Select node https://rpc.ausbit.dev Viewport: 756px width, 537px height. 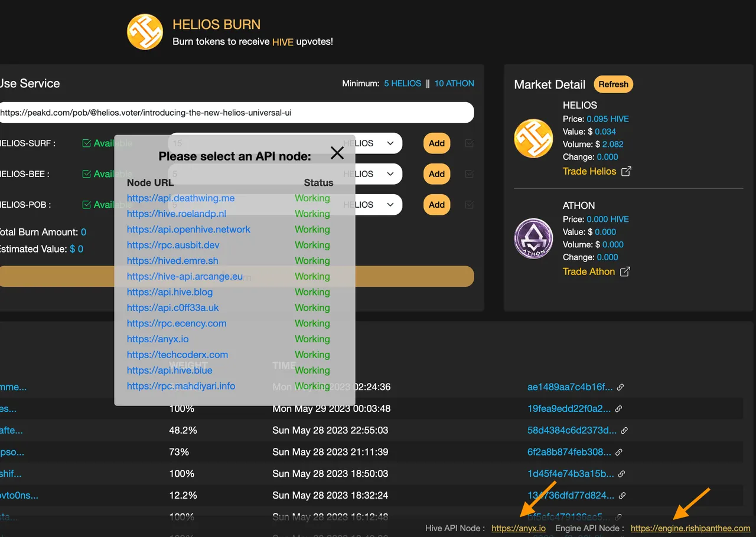[x=173, y=245]
